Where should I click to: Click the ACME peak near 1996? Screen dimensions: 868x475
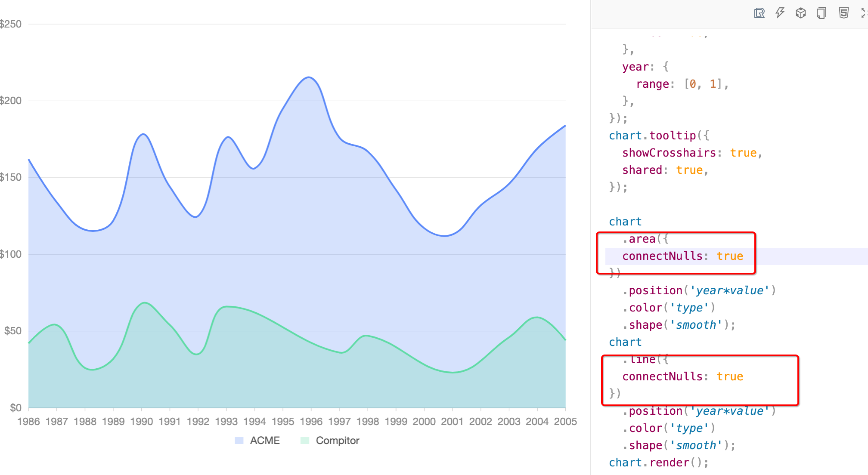tap(309, 77)
